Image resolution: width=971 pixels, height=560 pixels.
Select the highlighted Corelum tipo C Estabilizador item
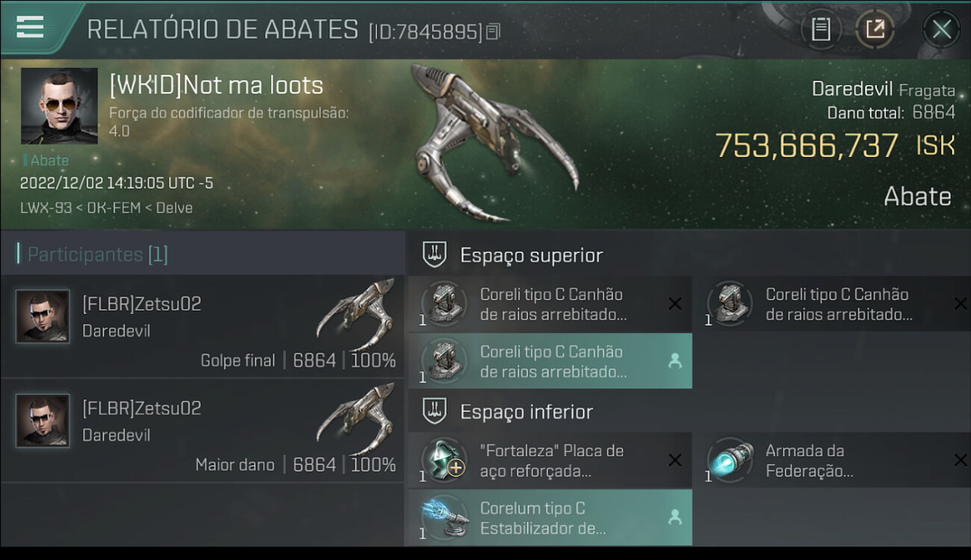(x=550, y=518)
